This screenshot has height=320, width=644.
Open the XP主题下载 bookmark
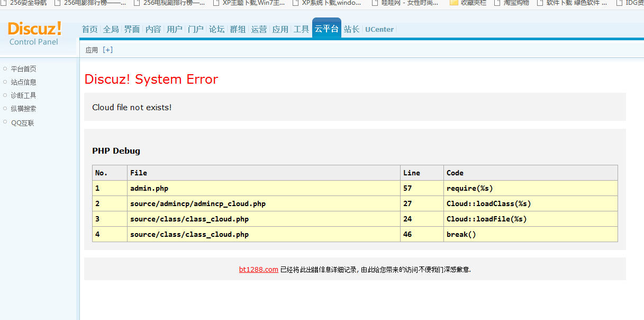click(x=249, y=3)
